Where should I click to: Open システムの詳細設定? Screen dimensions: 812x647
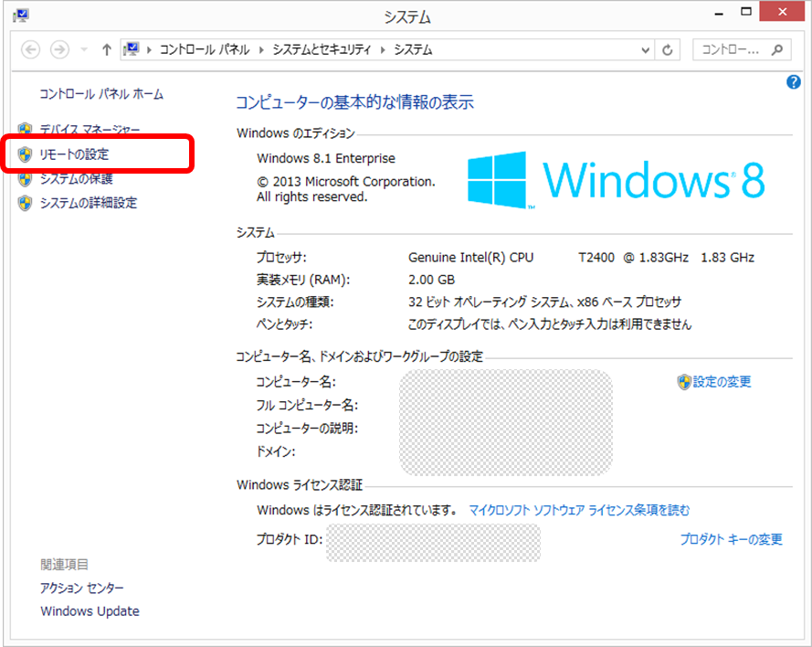[x=89, y=203]
